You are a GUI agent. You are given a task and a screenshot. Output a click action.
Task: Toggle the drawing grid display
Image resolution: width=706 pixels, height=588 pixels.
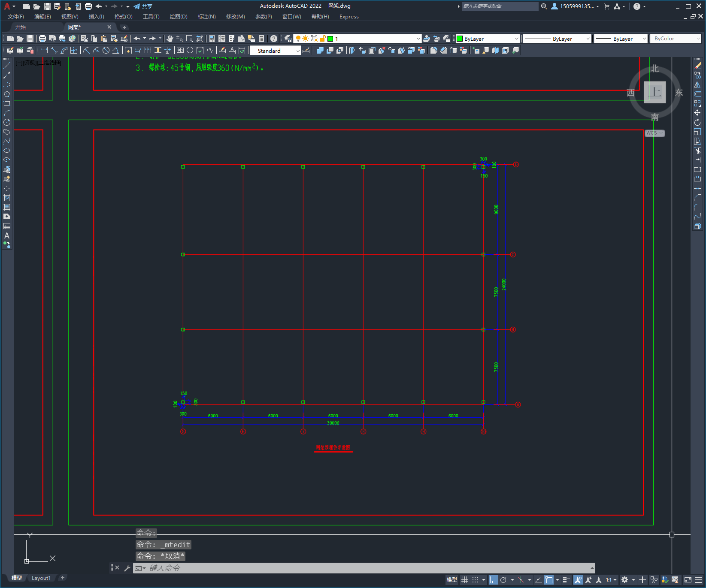pyautogui.click(x=464, y=580)
